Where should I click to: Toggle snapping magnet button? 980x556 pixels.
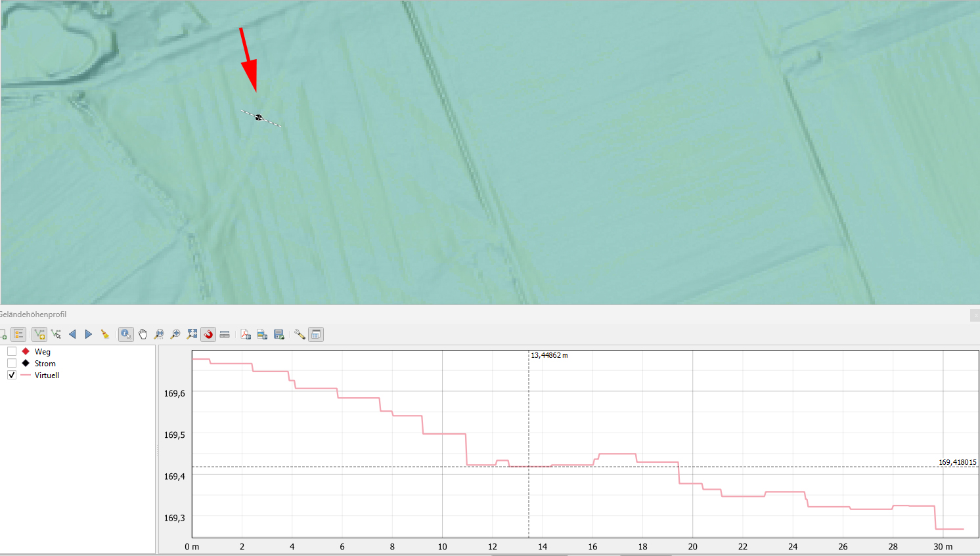tap(208, 334)
